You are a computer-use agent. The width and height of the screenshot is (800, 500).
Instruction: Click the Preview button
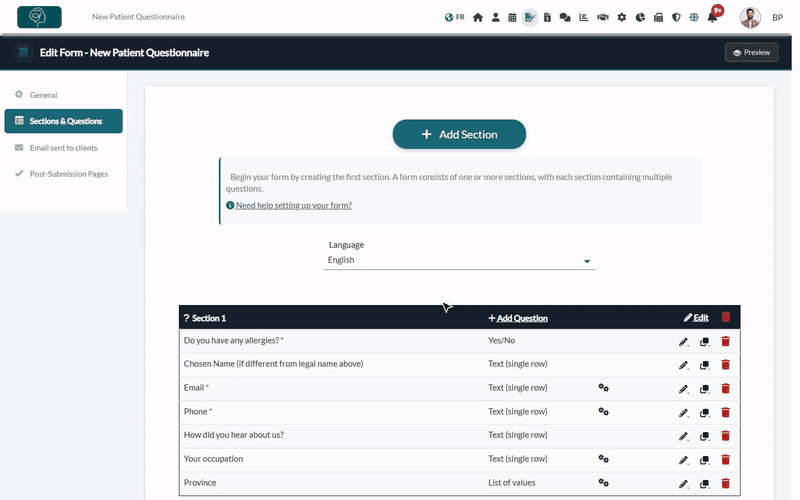752,53
